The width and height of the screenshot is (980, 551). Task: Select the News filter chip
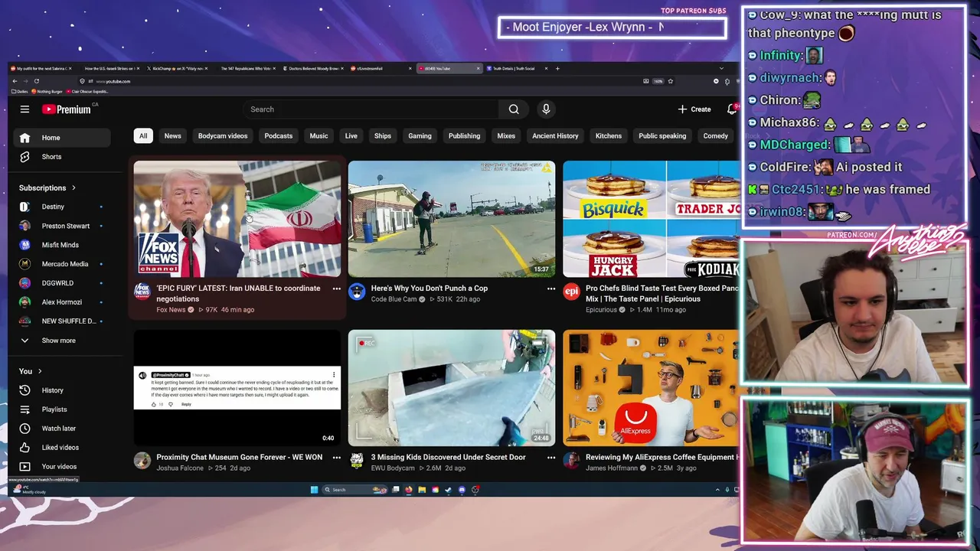point(172,136)
